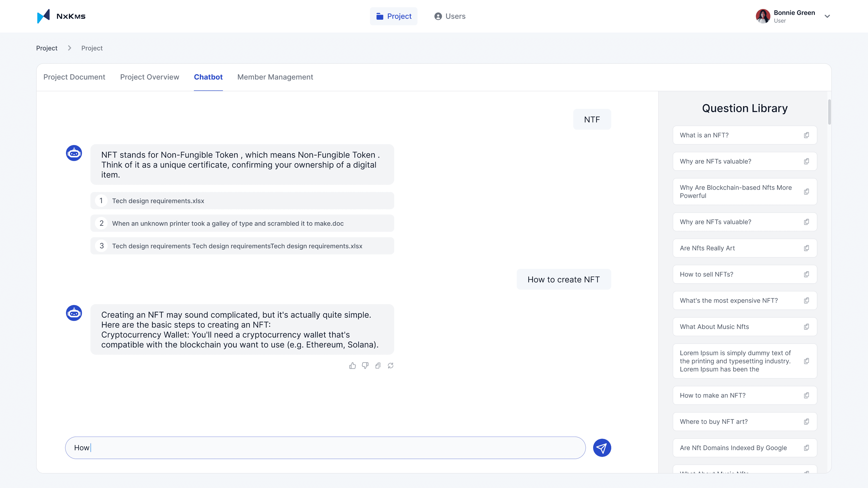Copy 'How to sell NFTs?' question
Viewport: 868px width, 488px height.
pos(807,274)
